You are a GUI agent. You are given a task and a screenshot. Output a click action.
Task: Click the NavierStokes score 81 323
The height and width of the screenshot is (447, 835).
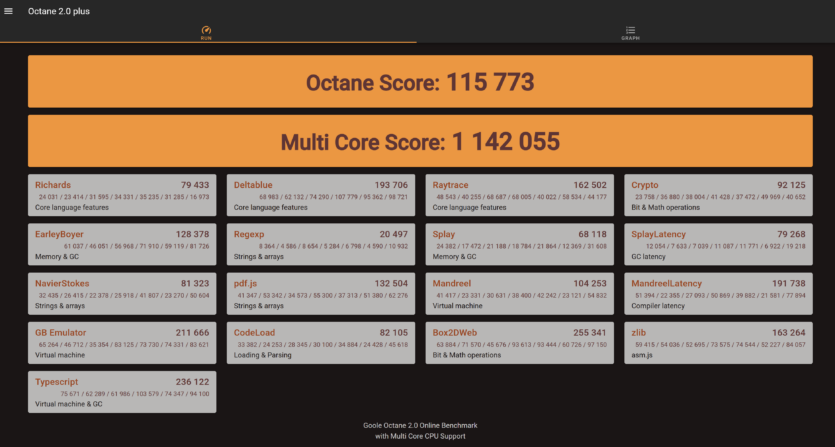195,283
